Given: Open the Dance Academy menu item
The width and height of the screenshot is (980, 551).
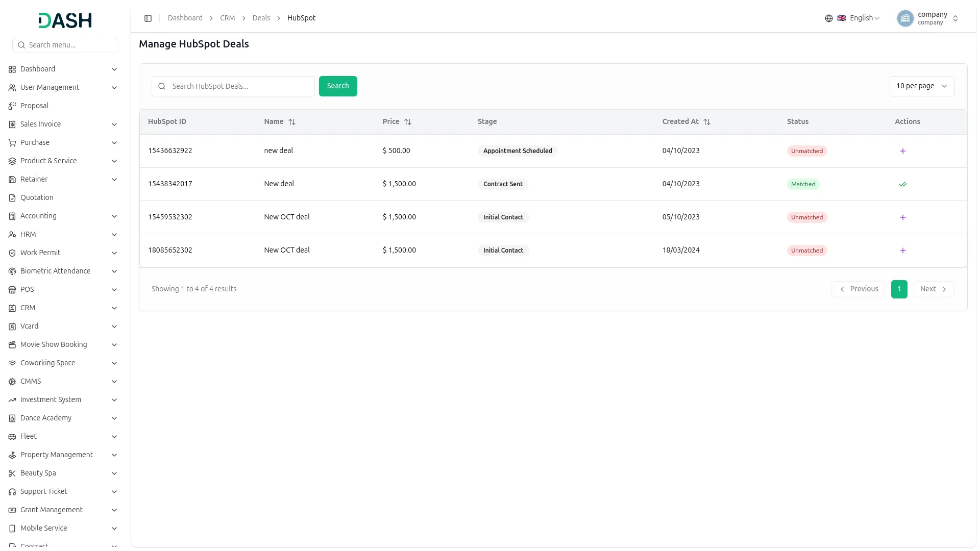Looking at the screenshot, I should pyautogui.click(x=63, y=418).
